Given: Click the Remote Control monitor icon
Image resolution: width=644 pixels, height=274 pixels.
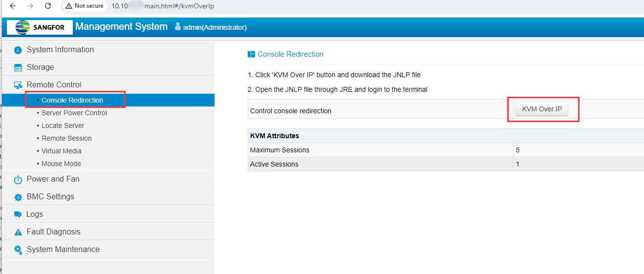Looking at the screenshot, I should point(18,85).
